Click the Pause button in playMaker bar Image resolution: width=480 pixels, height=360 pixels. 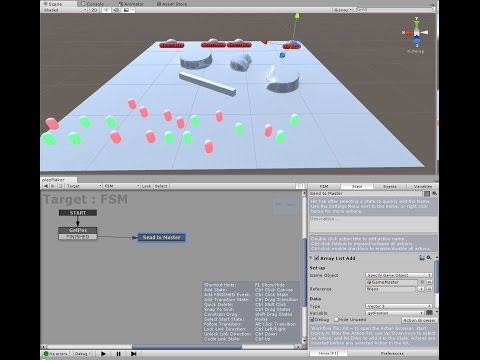[x=118, y=354]
